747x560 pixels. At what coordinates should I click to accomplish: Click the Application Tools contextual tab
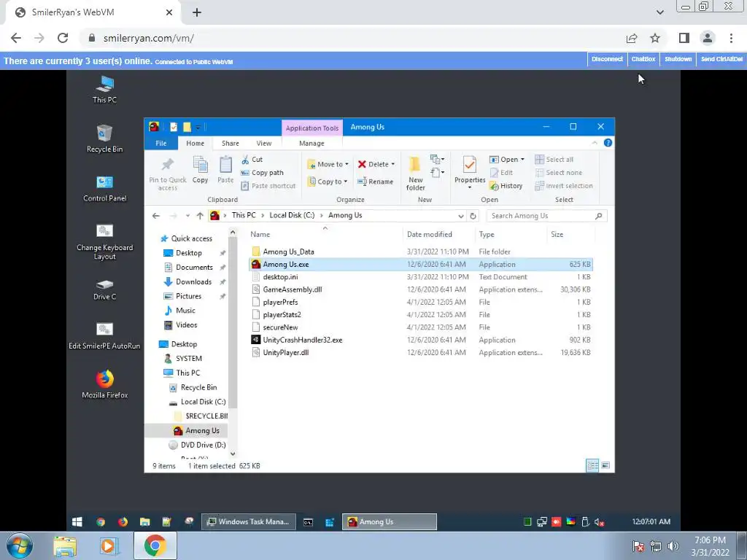pos(312,128)
